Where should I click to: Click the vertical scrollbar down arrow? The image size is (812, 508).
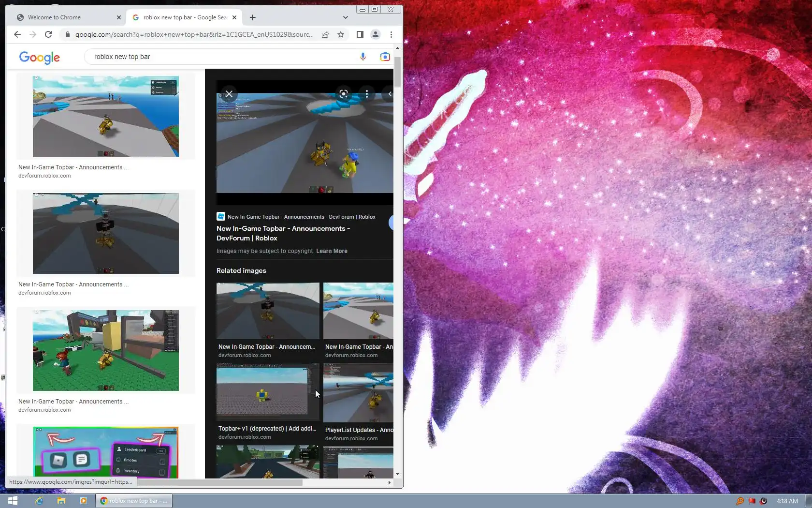pos(397,474)
